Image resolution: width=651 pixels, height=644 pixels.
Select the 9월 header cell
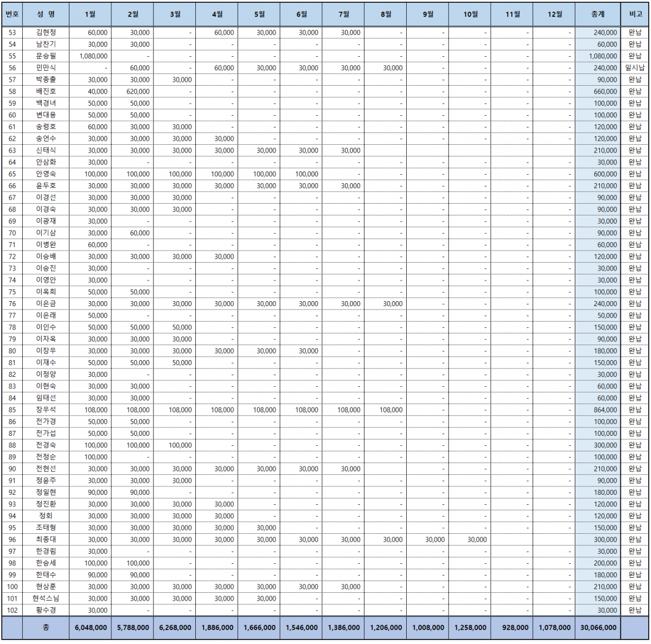[x=428, y=14]
